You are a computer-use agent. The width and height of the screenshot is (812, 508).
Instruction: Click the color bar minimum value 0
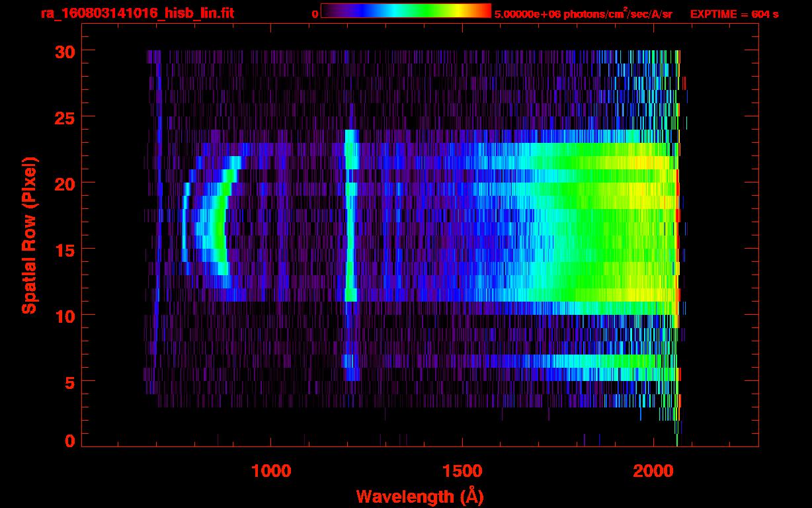pos(315,14)
